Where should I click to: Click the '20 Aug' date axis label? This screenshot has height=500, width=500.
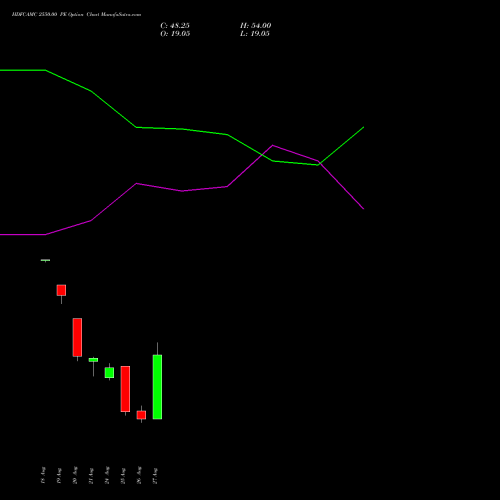coord(75,475)
